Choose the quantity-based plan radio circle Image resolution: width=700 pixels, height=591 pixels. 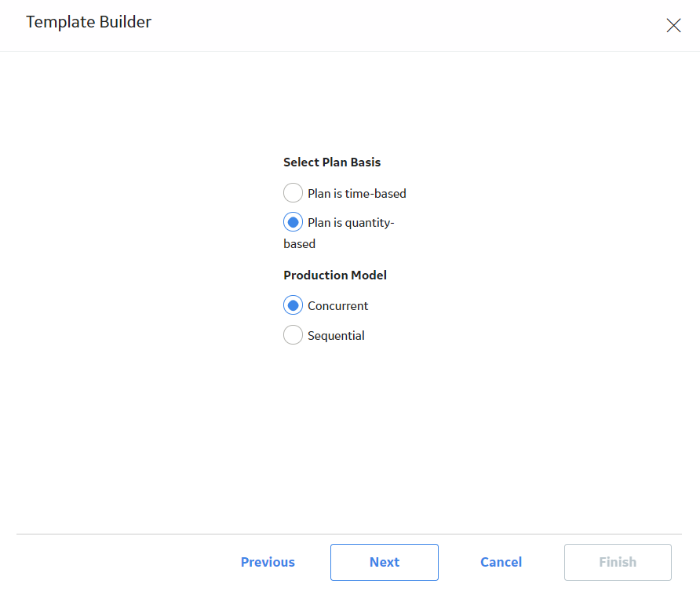(x=293, y=222)
